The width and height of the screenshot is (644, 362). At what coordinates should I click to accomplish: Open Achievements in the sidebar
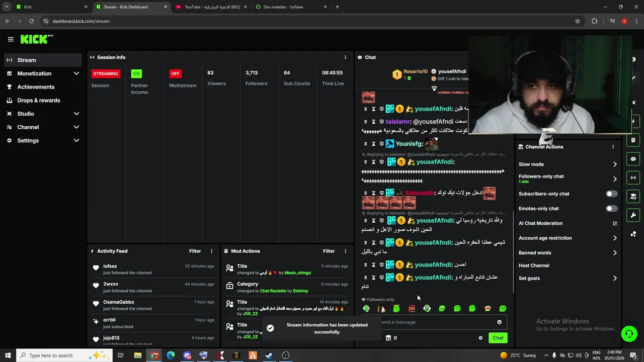(x=43, y=87)
